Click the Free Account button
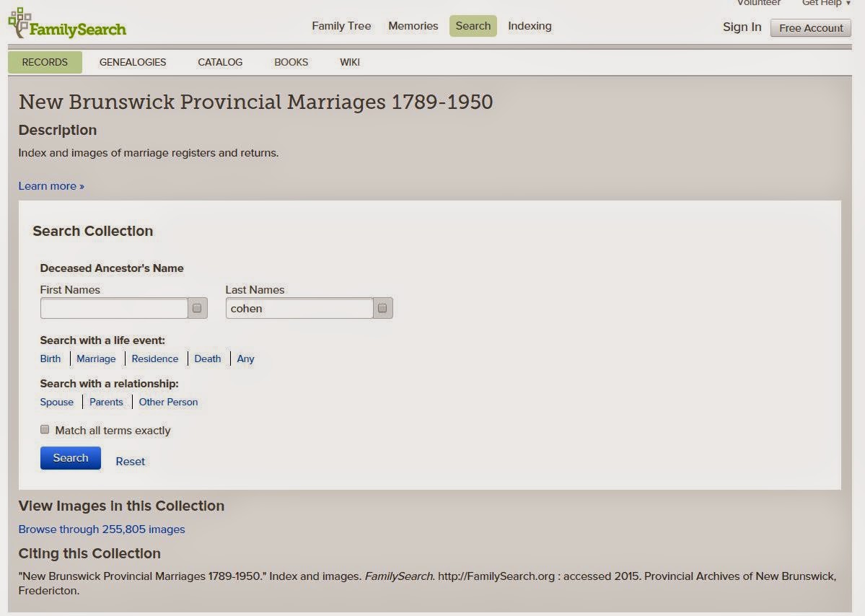This screenshot has width=865, height=616. pyautogui.click(x=811, y=28)
